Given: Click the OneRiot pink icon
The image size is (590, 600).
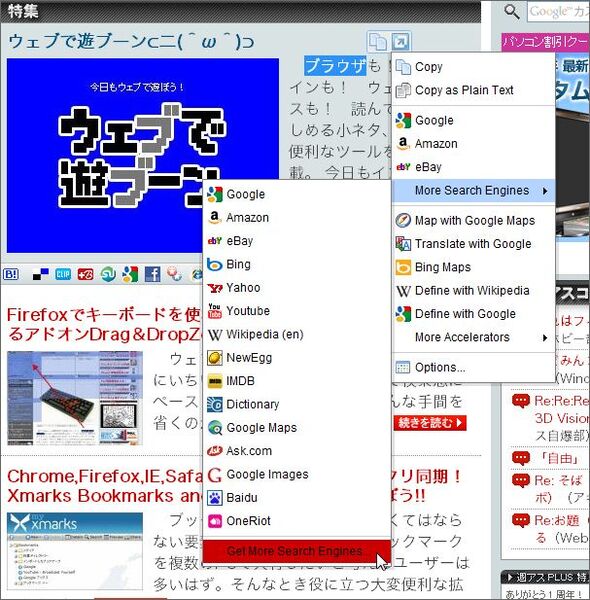Looking at the screenshot, I should tap(215, 521).
